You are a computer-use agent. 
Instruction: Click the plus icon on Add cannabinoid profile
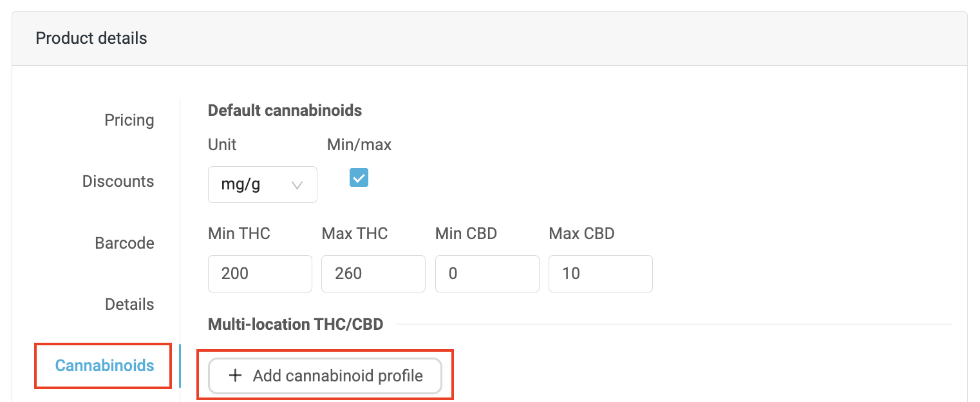[x=236, y=376]
